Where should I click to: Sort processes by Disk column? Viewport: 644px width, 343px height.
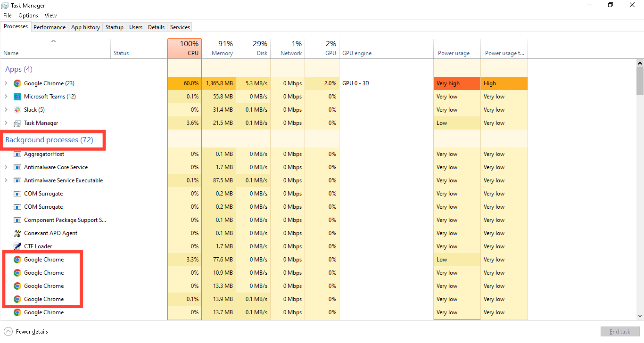tap(253, 49)
